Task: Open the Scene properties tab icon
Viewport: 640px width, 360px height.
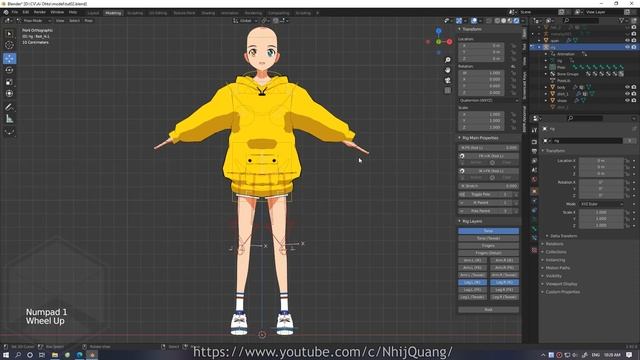Action: [534, 170]
